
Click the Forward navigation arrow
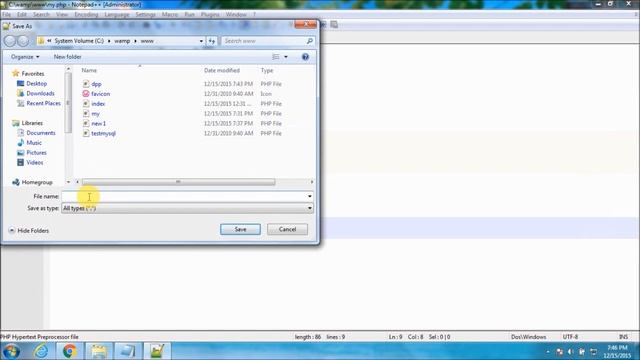pos(23,41)
